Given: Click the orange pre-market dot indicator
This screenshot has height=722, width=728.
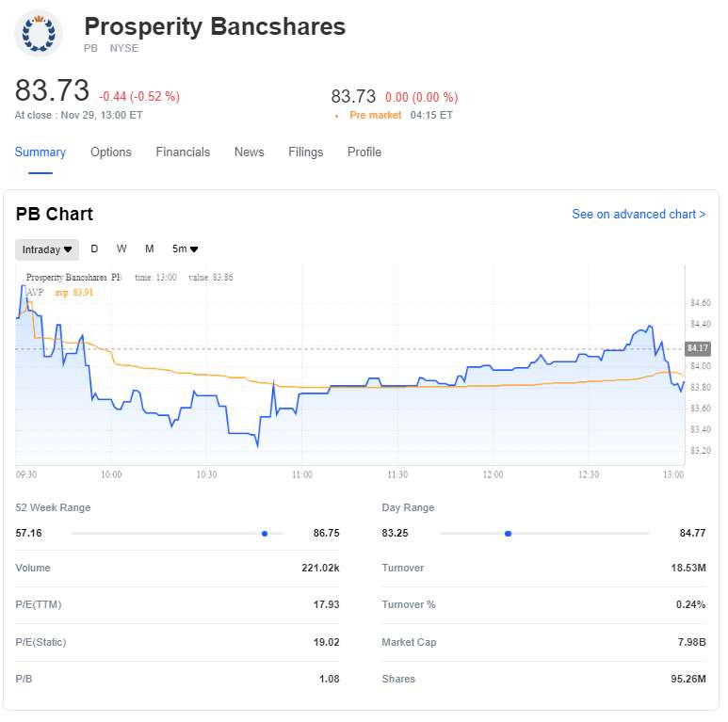Looking at the screenshot, I should click(336, 116).
